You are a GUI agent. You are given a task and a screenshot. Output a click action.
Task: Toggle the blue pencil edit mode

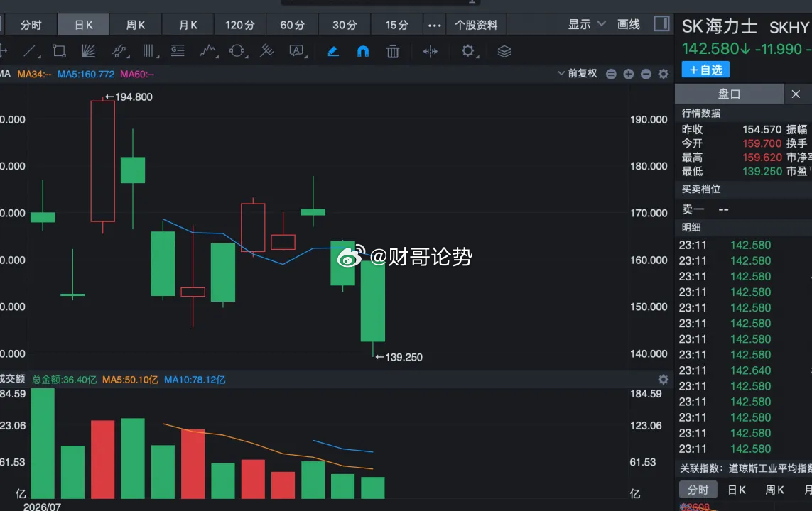333,51
